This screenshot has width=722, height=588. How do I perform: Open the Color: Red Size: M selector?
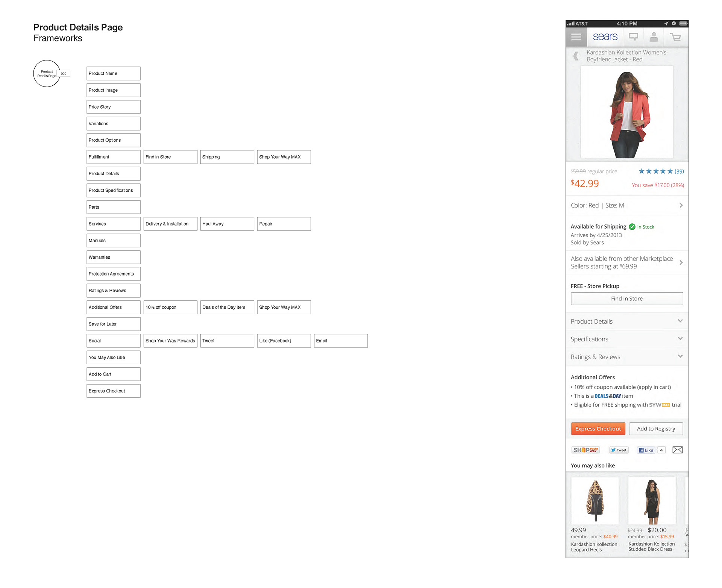click(627, 205)
